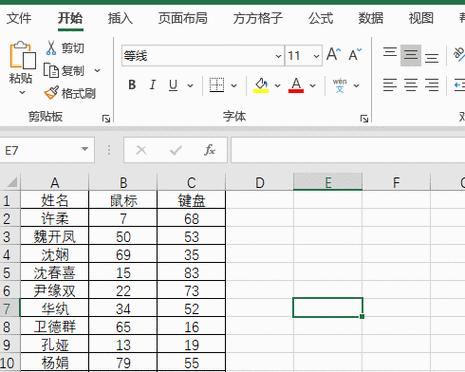Open Insert Function fx dialog
This screenshot has height=372, width=465.
tap(210, 150)
